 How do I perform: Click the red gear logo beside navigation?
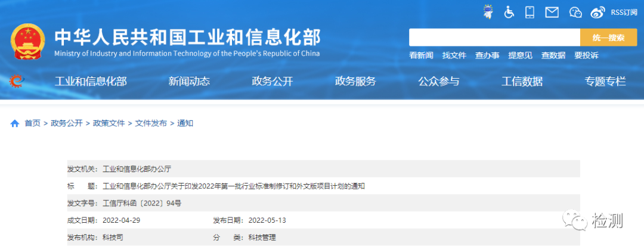[x=17, y=81]
